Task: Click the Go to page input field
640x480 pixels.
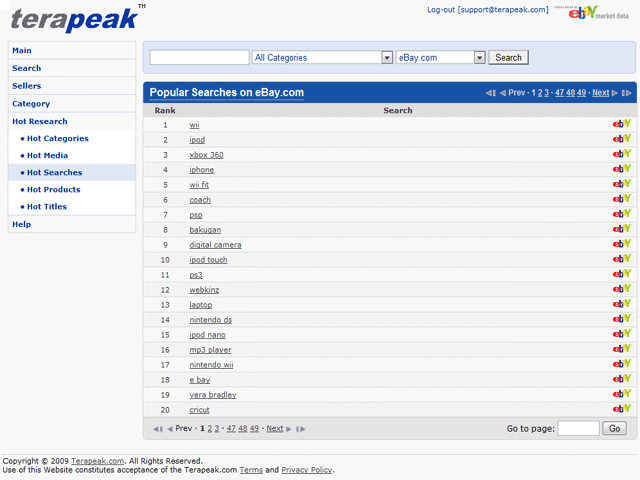Action: coord(578,428)
